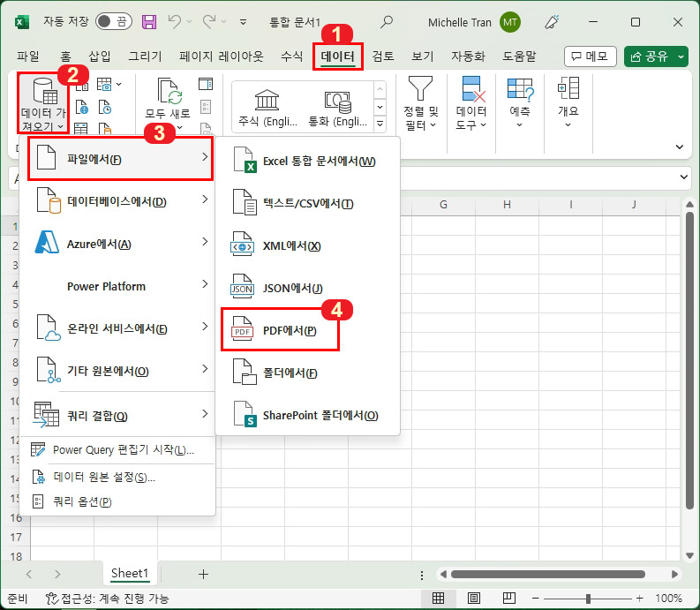Switch to the 페이지 레이아웃 tab
The height and width of the screenshot is (610, 700).
(x=222, y=56)
